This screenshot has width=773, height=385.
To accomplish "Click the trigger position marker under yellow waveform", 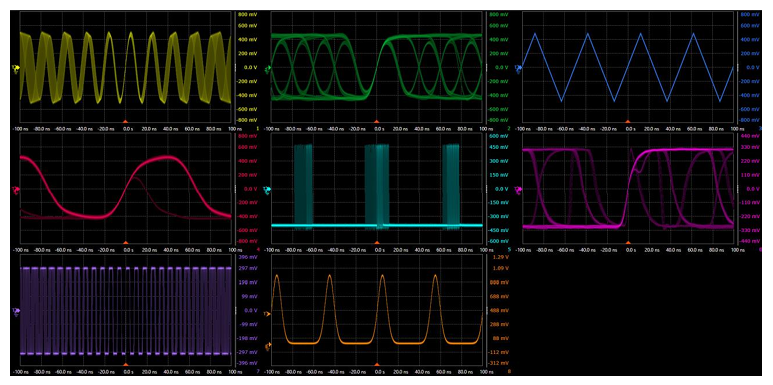I will pos(125,121).
